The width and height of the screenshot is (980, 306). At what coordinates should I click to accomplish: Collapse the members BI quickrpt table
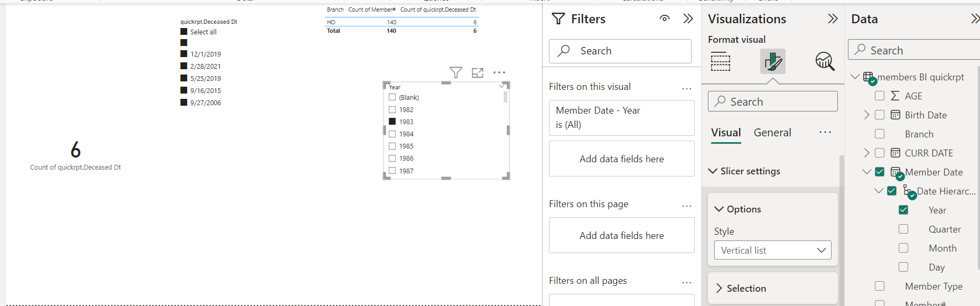[x=855, y=77]
